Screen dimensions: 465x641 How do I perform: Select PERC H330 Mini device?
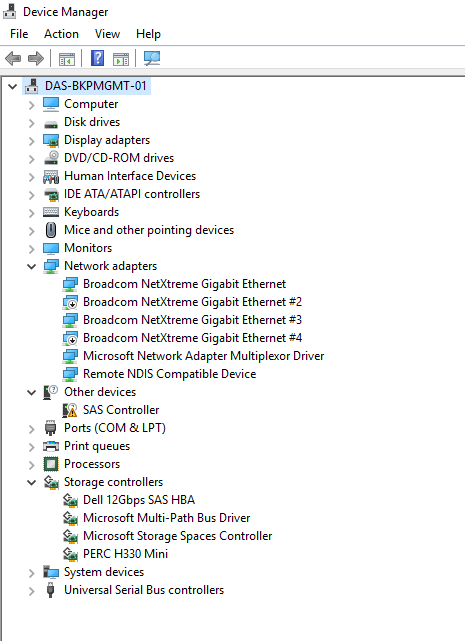tap(125, 554)
